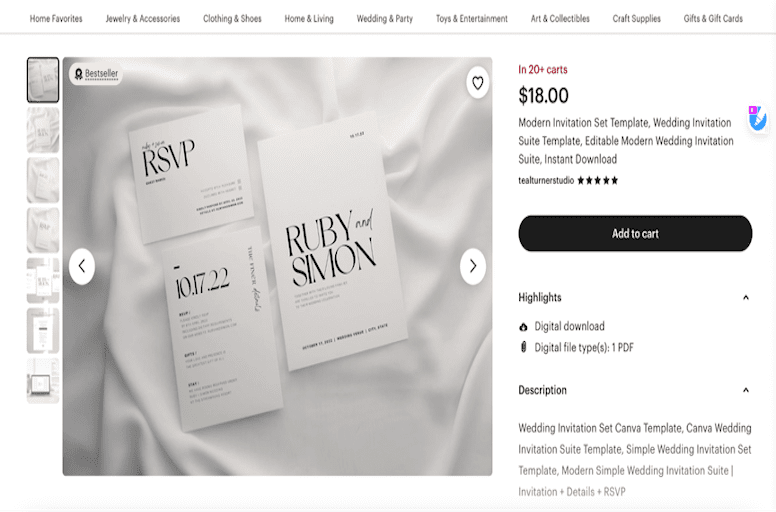Image resolution: width=776 pixels, height=512 pixels.
Task: Click the paperclip file type icon
Action: pyautogui.click(x=523, y=347)
